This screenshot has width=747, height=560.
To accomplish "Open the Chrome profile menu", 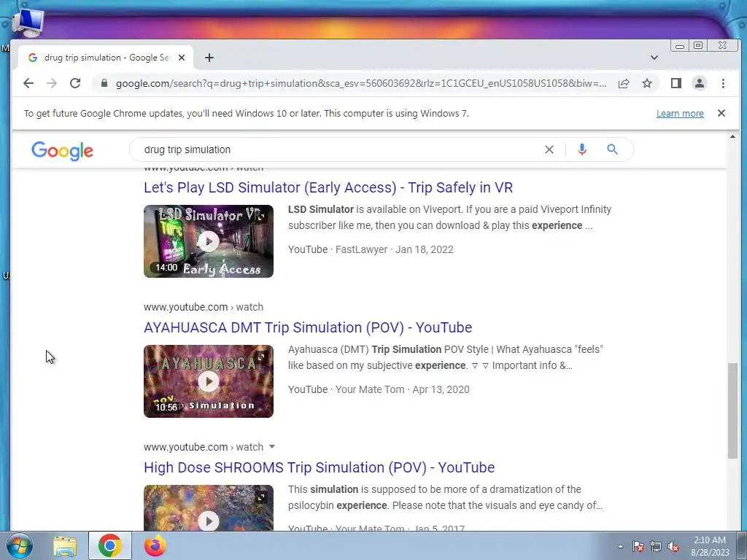I will tap(699, 83).
